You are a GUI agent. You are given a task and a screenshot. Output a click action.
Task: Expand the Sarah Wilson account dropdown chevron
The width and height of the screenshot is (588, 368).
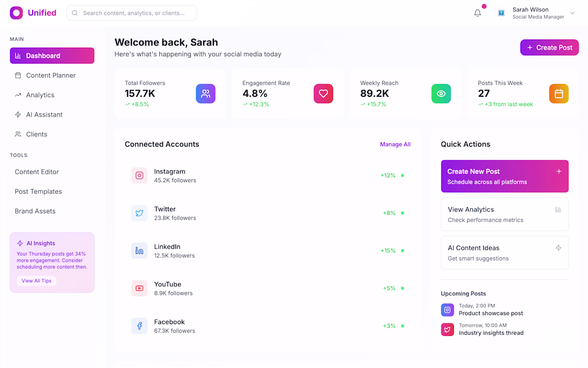(572, 13)
